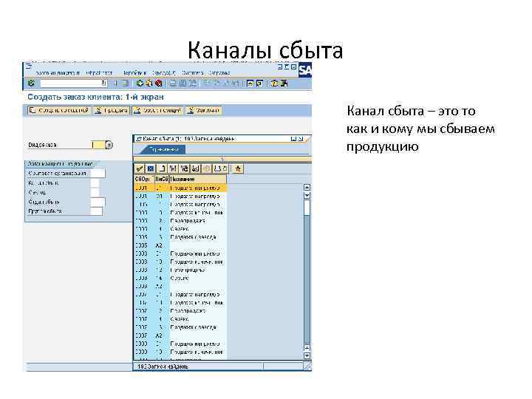
Task: Click the scrollbar bottom down arrow
Action: click(307, 355)
